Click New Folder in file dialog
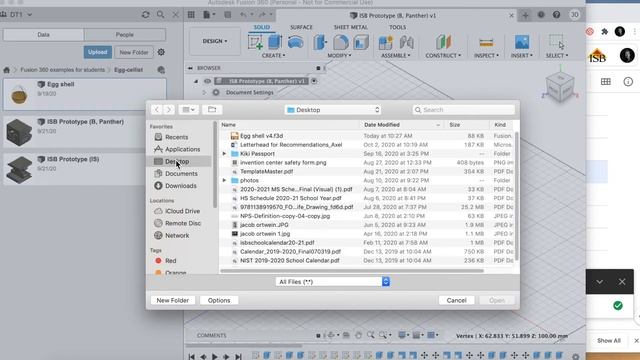 click(173, 300)
